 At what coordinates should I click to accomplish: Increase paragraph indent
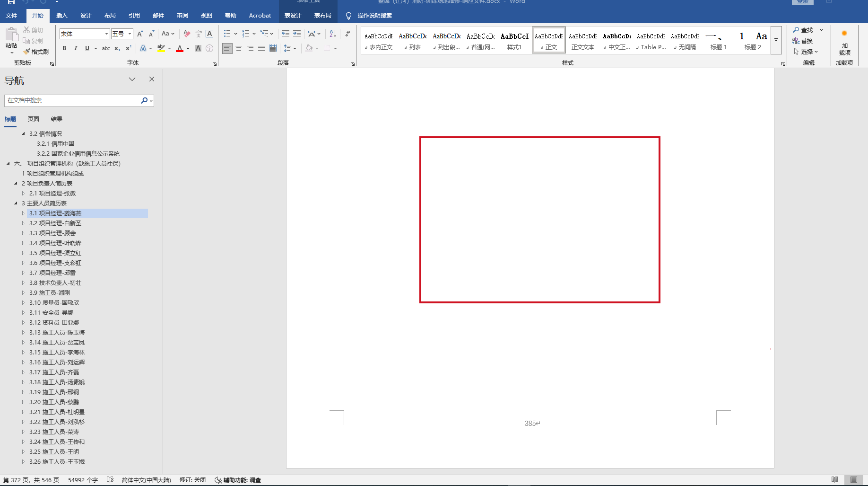click(297, 34)
